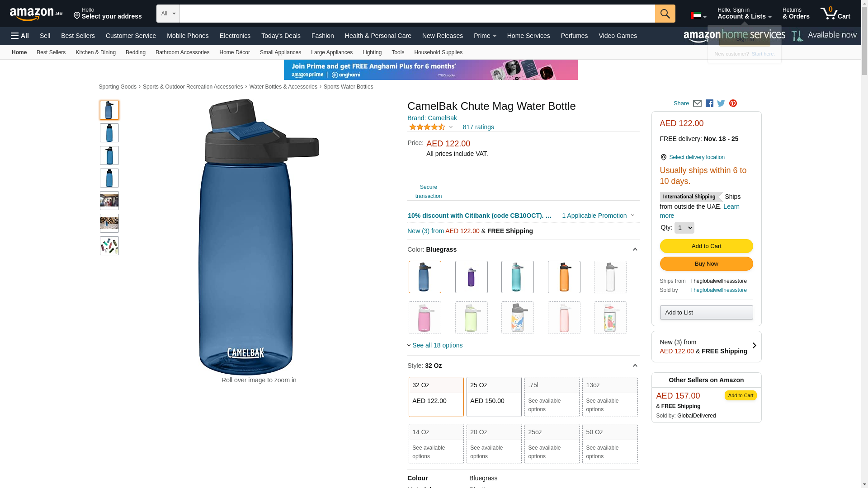Open Today's Deals in navigation bar
Screen dimensions: 868x488
281,36
